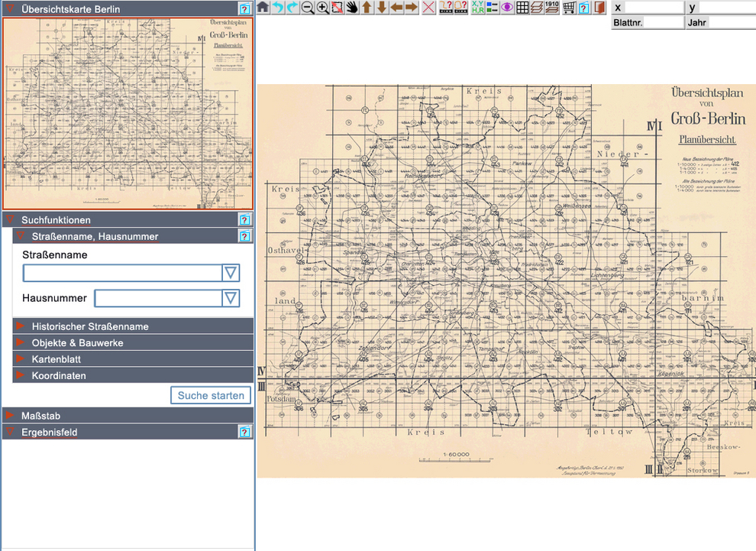Click the red X clear icon

(x=428, y=7)
